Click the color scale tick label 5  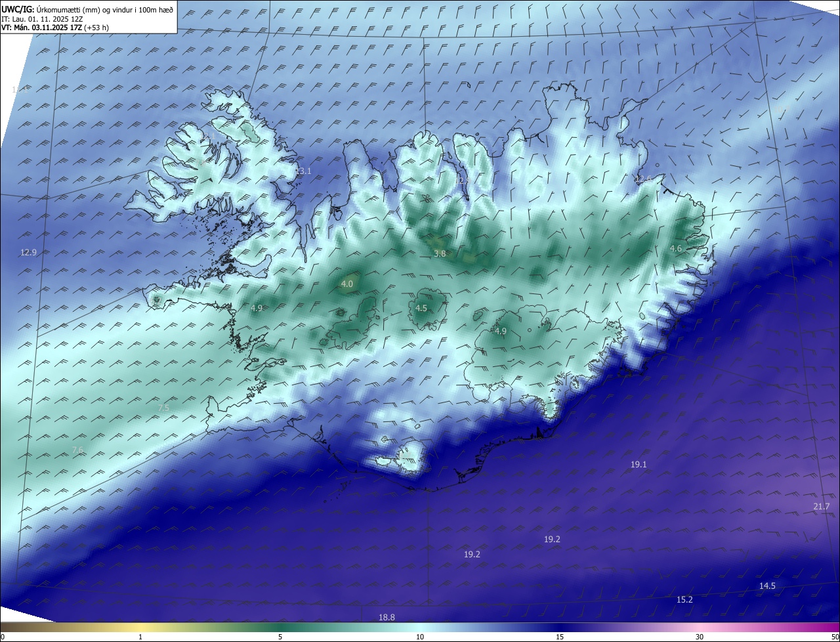pyautogui.click(x=280, y=637)
